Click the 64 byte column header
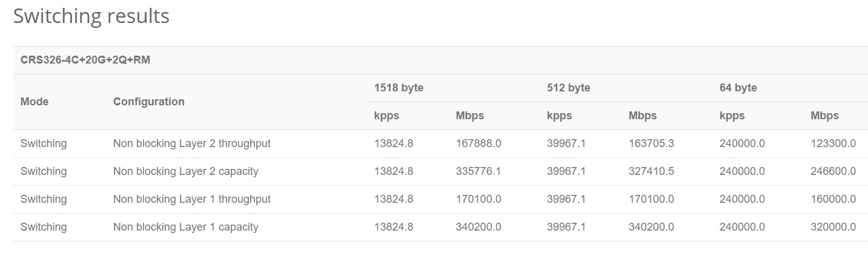The width and height of the screenshot is (868, 253). tap(738, 88)
